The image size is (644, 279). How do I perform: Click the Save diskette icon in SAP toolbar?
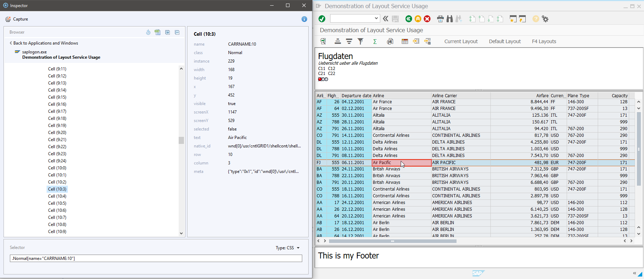[395, 19]
